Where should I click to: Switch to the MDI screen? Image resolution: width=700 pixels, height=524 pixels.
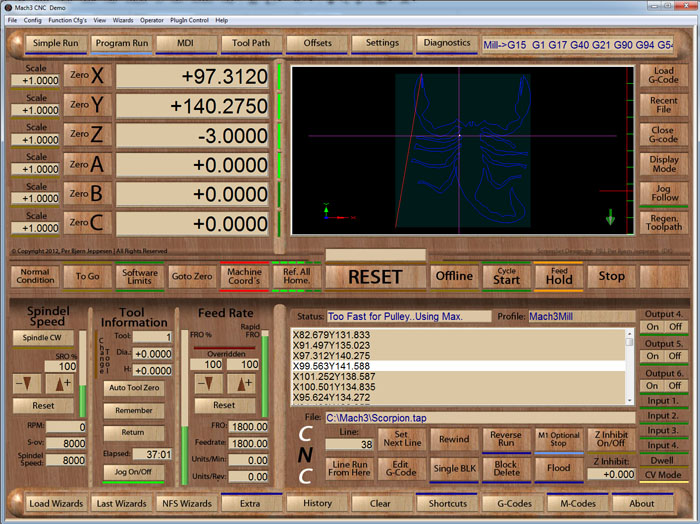(x=186, y=43)
